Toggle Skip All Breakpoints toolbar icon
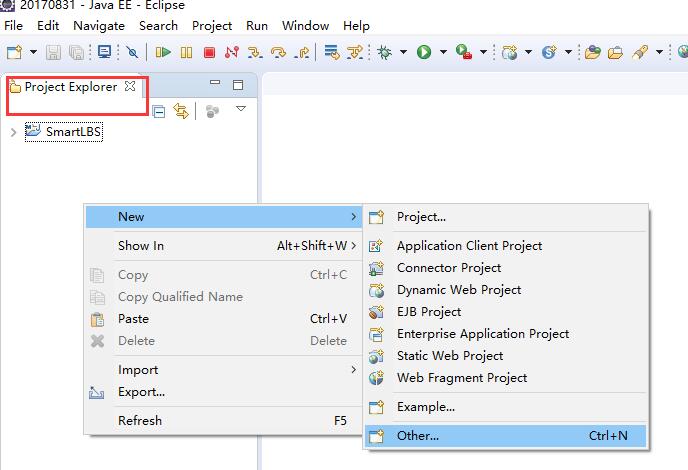Viewport: 688px width, 470px height. pyautogui.click(x=132, y=53)
